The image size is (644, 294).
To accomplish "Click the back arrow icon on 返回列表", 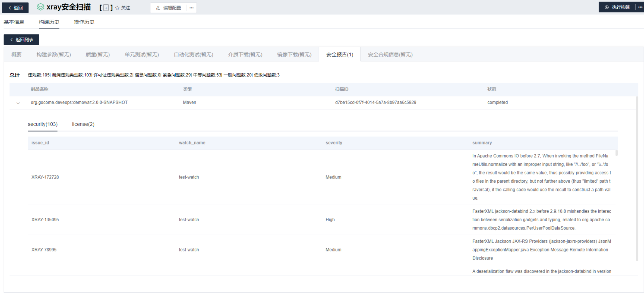I will (11, 40).
